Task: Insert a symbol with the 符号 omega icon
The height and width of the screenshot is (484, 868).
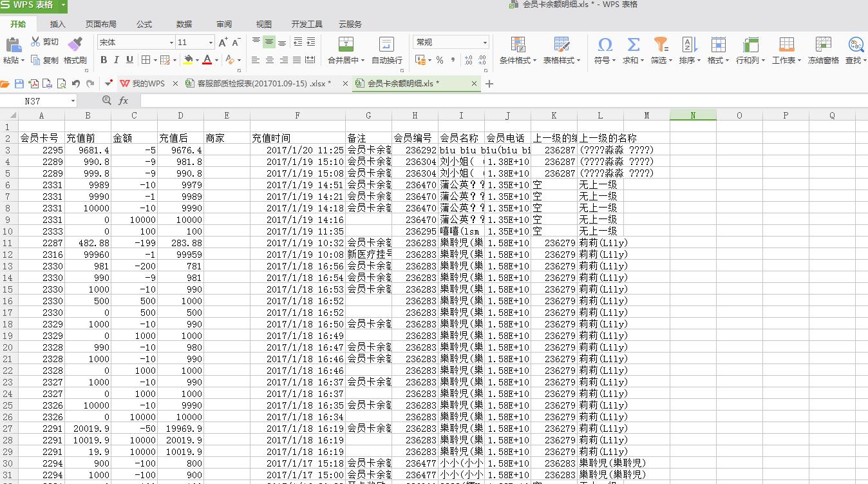Action: coord(605,44)
